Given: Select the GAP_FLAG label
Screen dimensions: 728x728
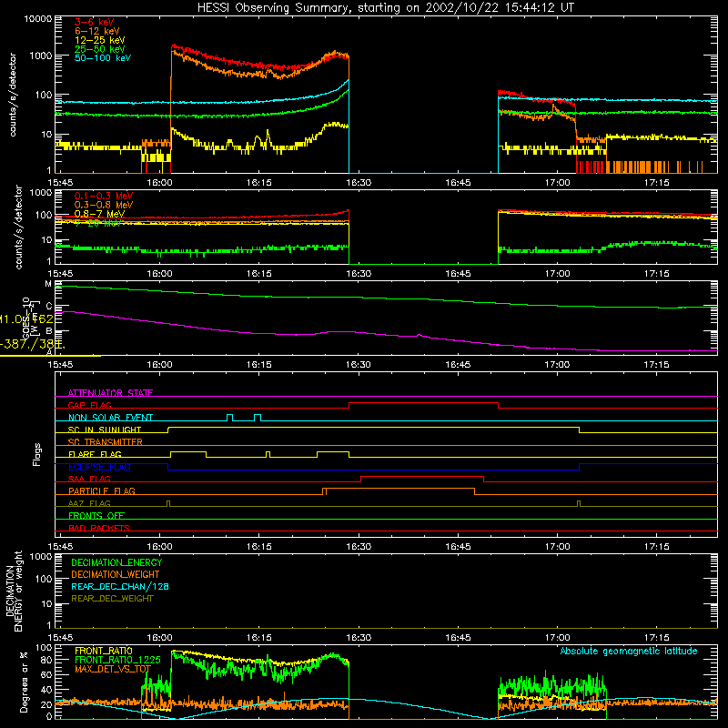Looking at the screenshot, I should [89, 405].
